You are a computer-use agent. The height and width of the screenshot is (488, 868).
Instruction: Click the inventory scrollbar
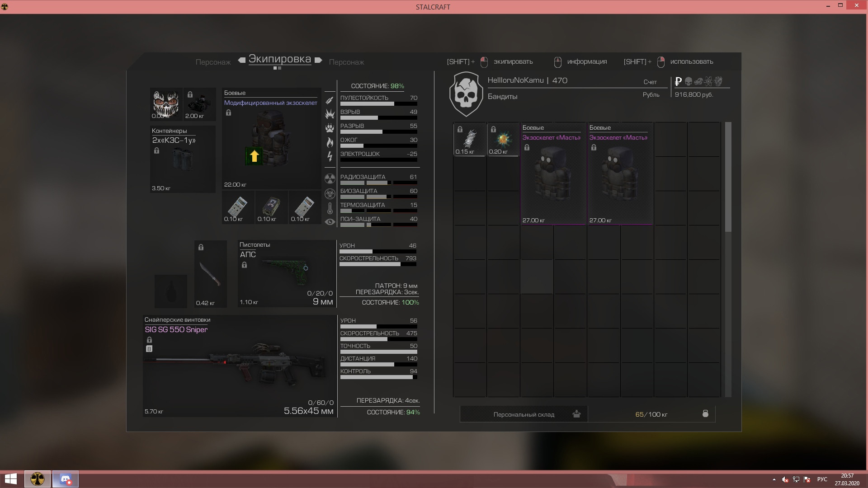(x=728, y=177)
